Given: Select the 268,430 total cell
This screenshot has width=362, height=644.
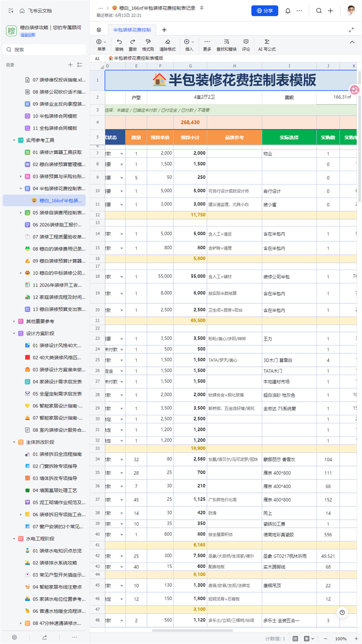Looking at the screenshot, I should [x=190, y=122].
